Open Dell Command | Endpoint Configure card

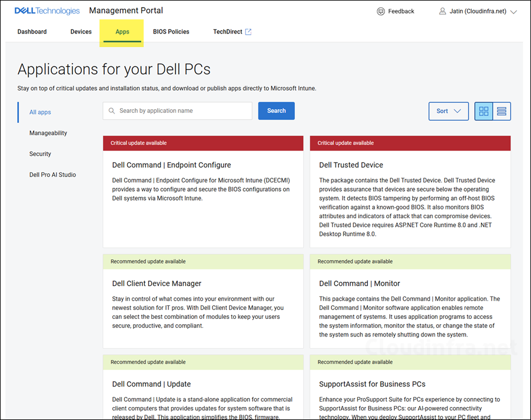click(171, 165)
